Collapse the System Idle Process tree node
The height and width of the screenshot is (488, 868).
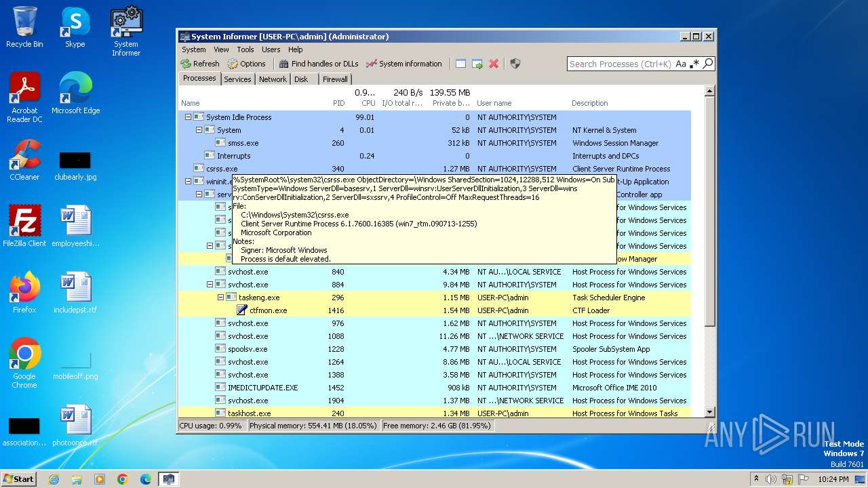pos(188,117)
